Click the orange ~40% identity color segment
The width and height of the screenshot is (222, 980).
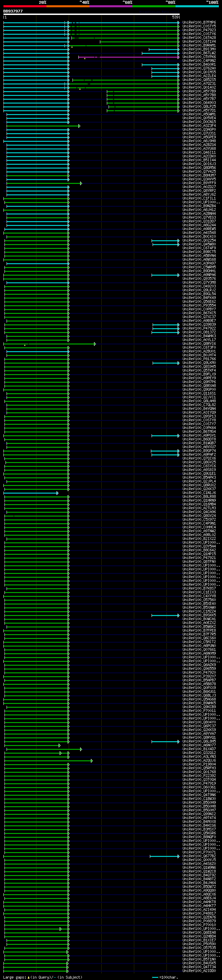pyautogui.click(x=68, y=6)
